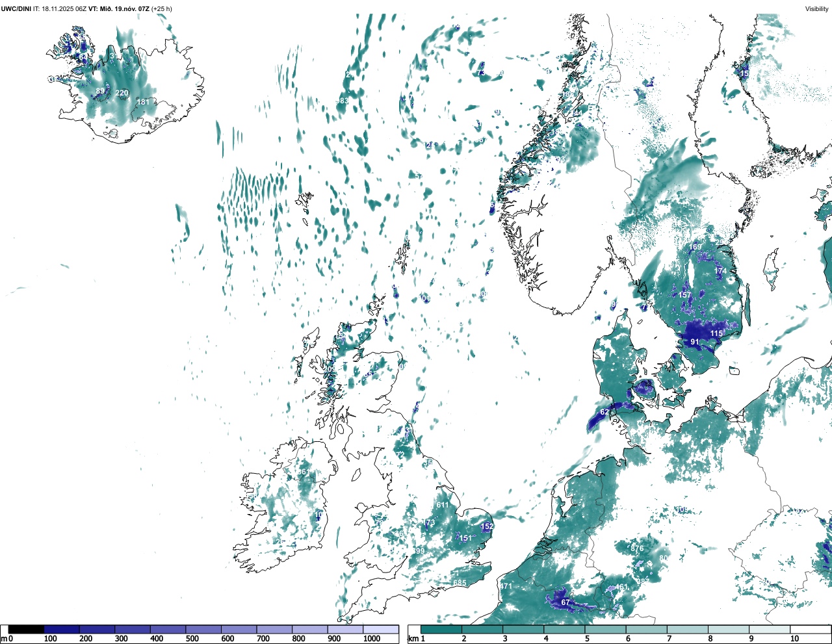The width and height of the screenshot is (832, 644).
Task: Click the '173' value over central England
Action: point(429,523)
